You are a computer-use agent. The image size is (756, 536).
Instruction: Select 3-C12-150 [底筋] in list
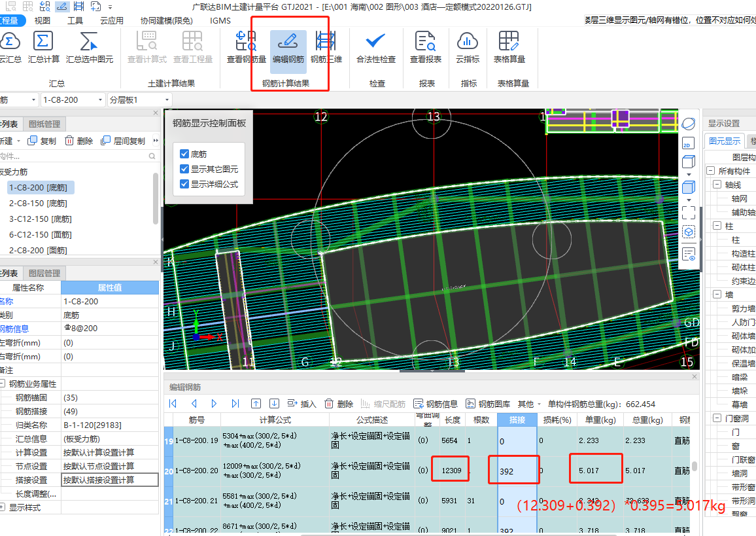pos(41,219)
